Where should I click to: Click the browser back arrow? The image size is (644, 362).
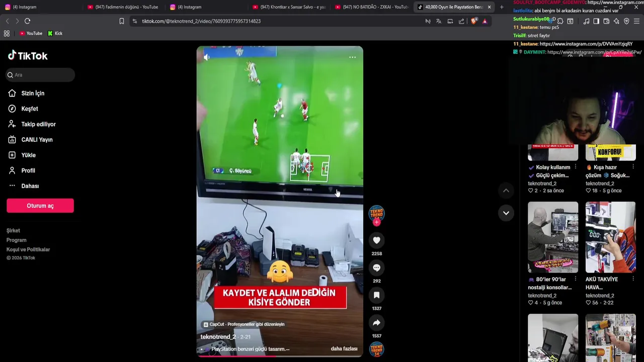[x=7, y=21]
